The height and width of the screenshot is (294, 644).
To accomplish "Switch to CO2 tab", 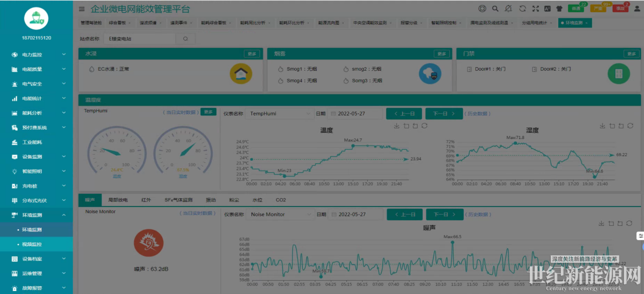I will [281, 200].
